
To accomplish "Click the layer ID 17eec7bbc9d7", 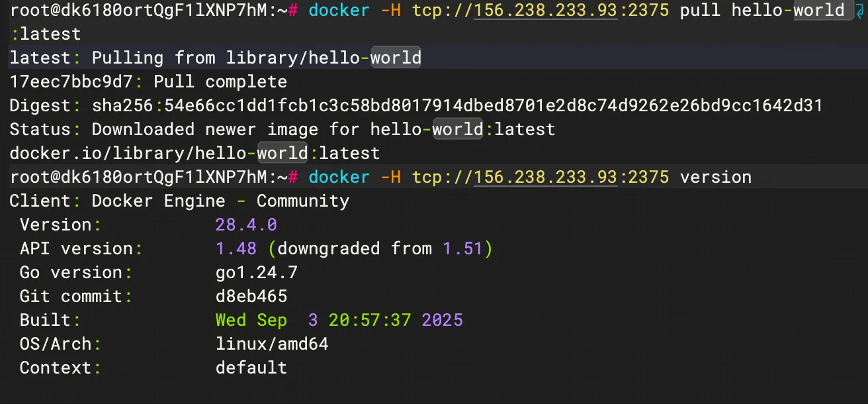I will [x=71, y=82].
